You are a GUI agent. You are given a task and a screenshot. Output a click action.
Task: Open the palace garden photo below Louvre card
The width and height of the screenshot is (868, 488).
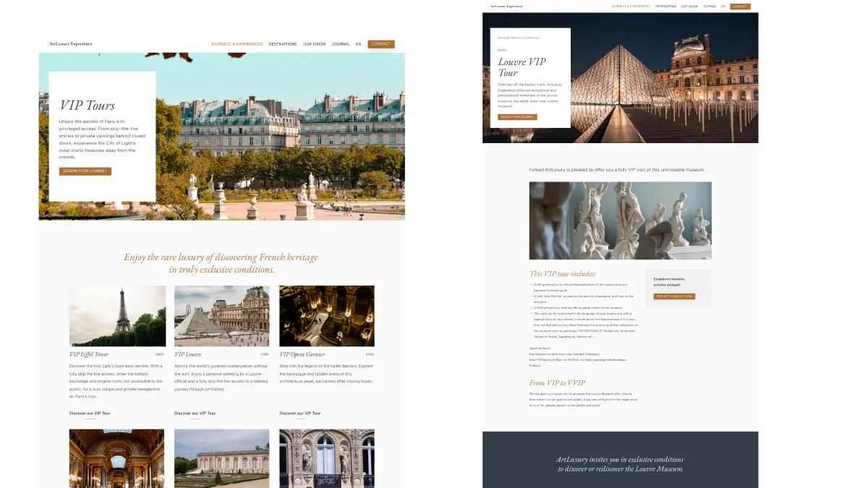pos(222,458)
